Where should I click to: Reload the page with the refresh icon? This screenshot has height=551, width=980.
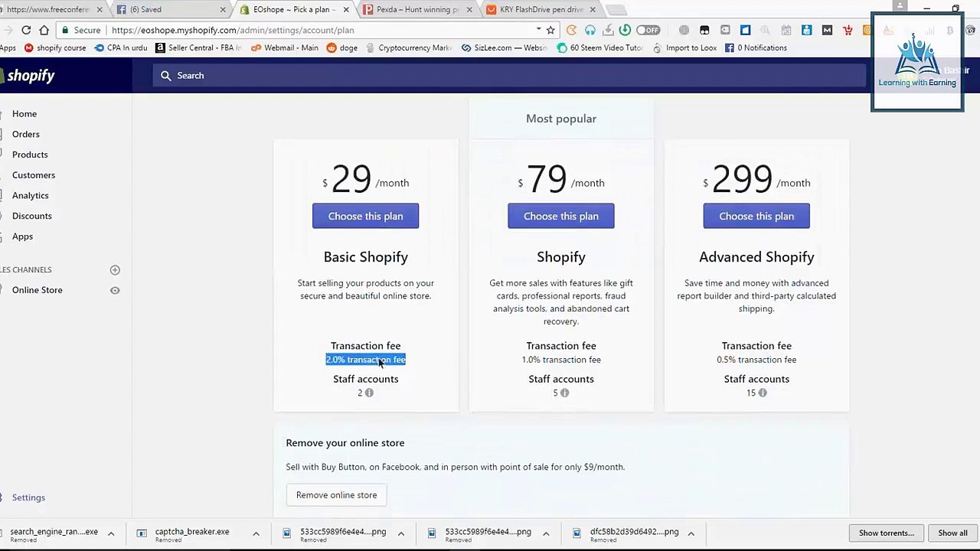(26, 30)
